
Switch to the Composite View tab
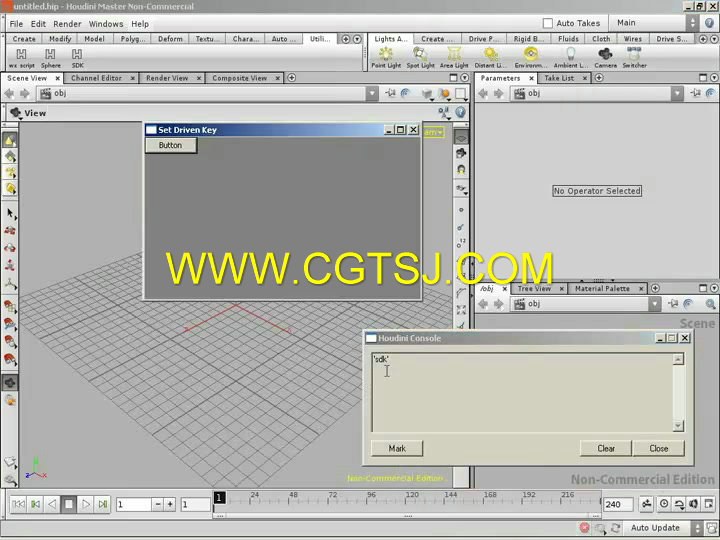[240, 78]
